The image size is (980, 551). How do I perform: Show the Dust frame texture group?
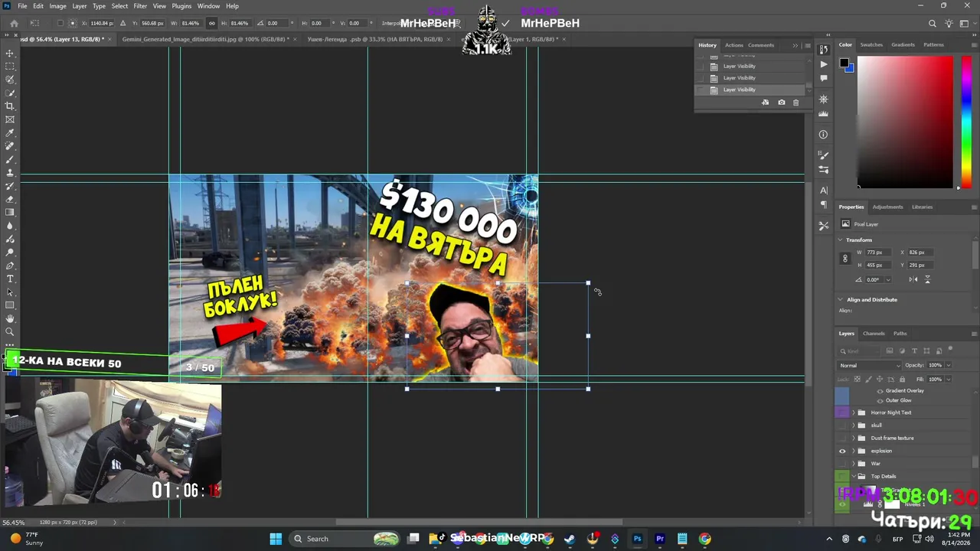[x=842, y=438]
